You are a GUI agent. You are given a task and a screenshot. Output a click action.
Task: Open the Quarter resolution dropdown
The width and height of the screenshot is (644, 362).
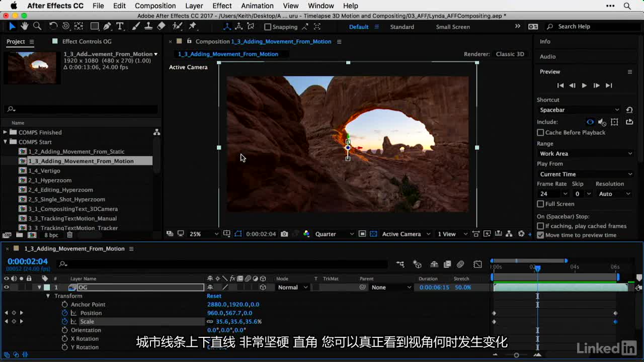[x=335, y=234]
